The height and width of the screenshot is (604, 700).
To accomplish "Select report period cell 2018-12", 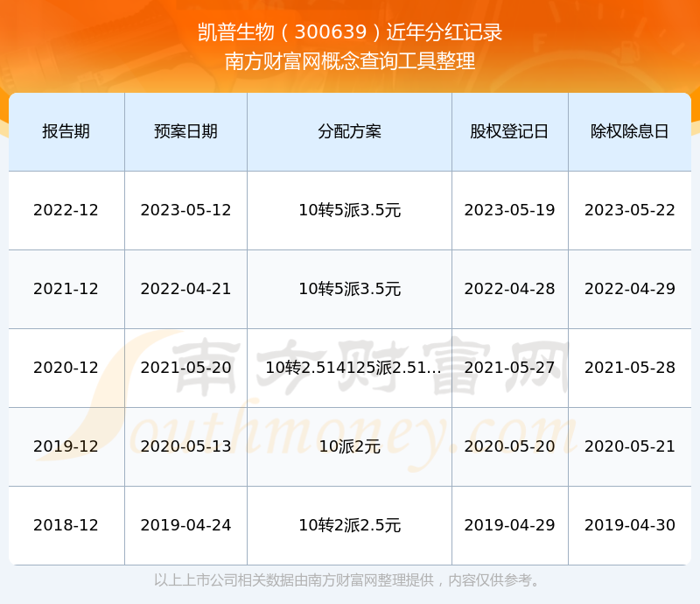I will 66,525.
